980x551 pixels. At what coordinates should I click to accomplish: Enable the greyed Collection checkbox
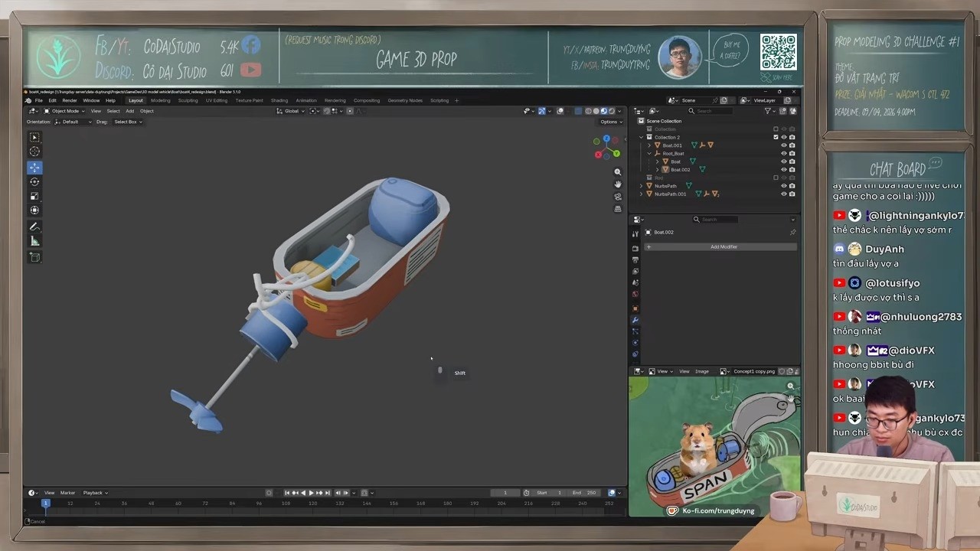coord(776,129)
